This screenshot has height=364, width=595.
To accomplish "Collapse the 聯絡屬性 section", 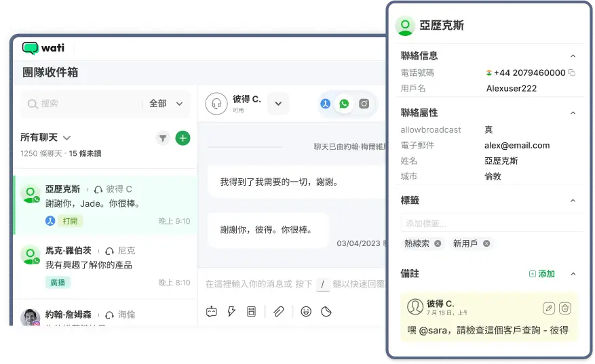I will click(573, 113).
